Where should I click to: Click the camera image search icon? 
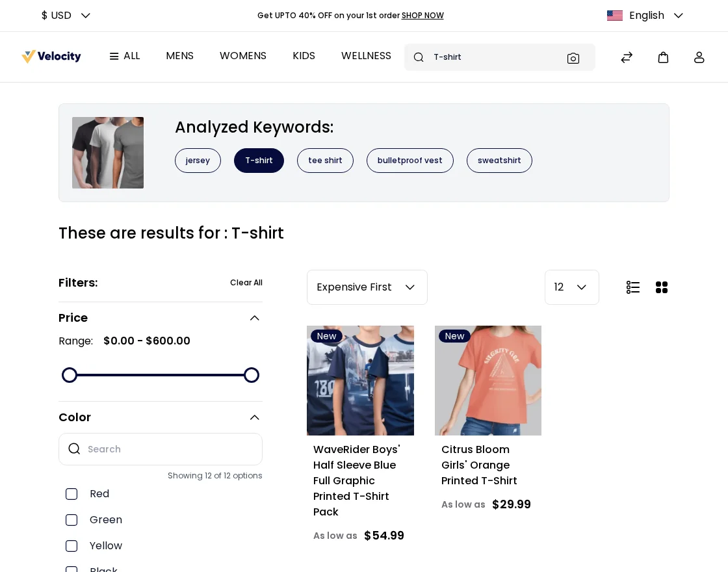[573, 58]
